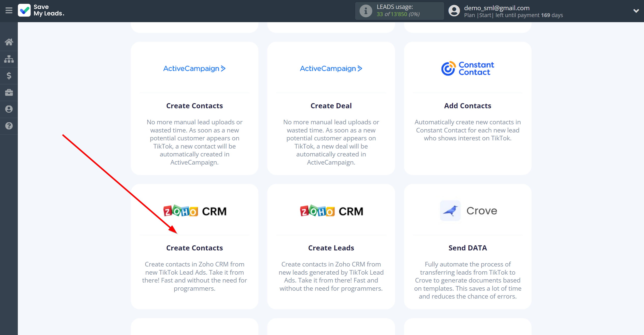Image resolution: width=644 pixels, height=335 pixels.
Task: Open the billing dollar icon
Action: pyautogui.click(x=9, y=76)
